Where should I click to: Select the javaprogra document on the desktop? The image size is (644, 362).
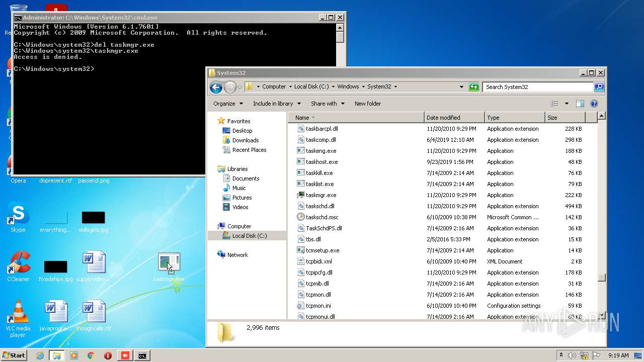(x=55, y=316)
